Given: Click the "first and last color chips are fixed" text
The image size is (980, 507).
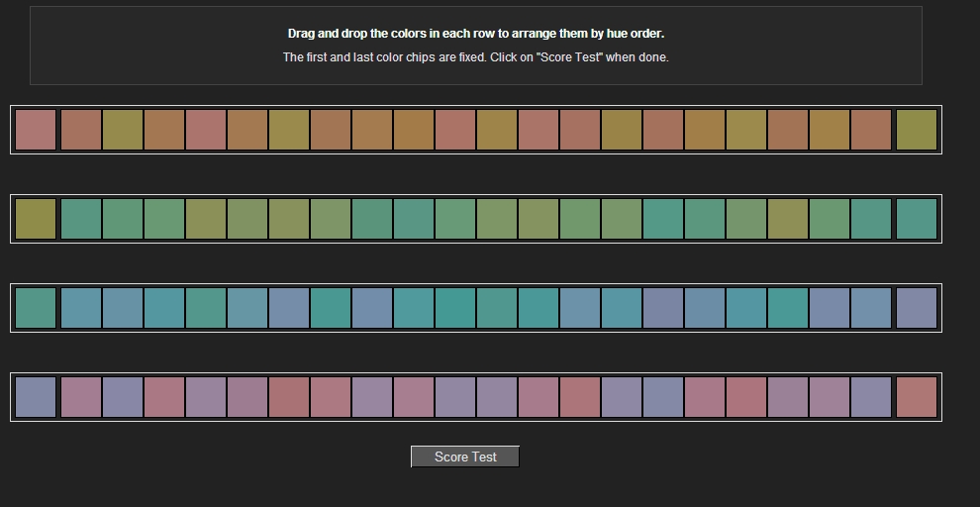Looking at the screenshot, I should click(476, 57).
